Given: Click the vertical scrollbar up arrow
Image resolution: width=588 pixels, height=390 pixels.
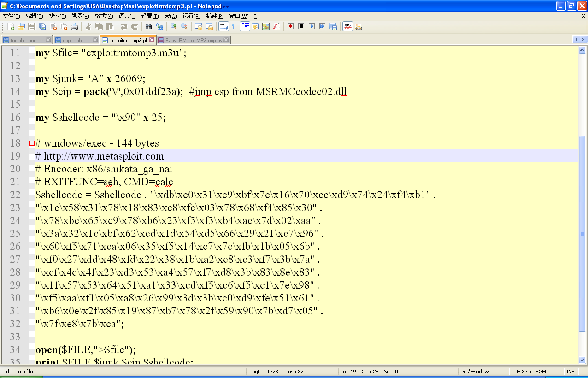Looking at the screenshot, I should pyautogui.click(x=582, y=50).
